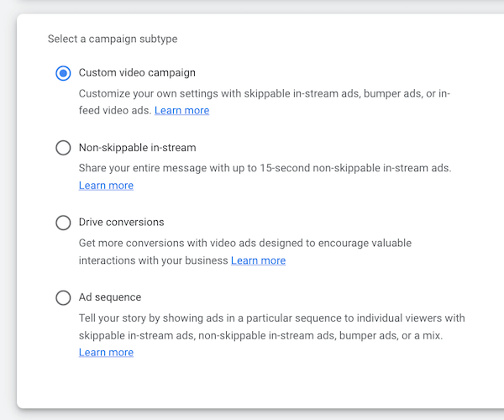Choose the Non-skippable in-stream radio button
The width and height of the screenshot is (504, 420).
[63, 148]
